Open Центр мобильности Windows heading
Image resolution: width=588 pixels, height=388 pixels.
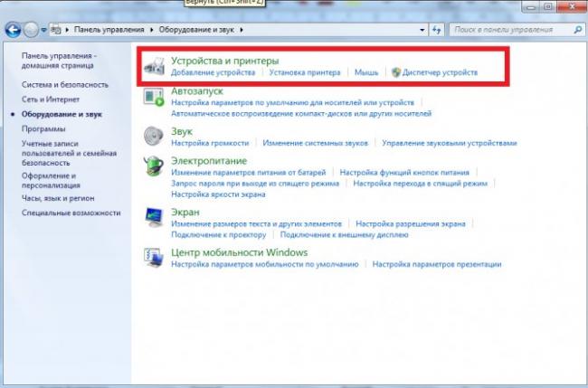pos(239,252)
